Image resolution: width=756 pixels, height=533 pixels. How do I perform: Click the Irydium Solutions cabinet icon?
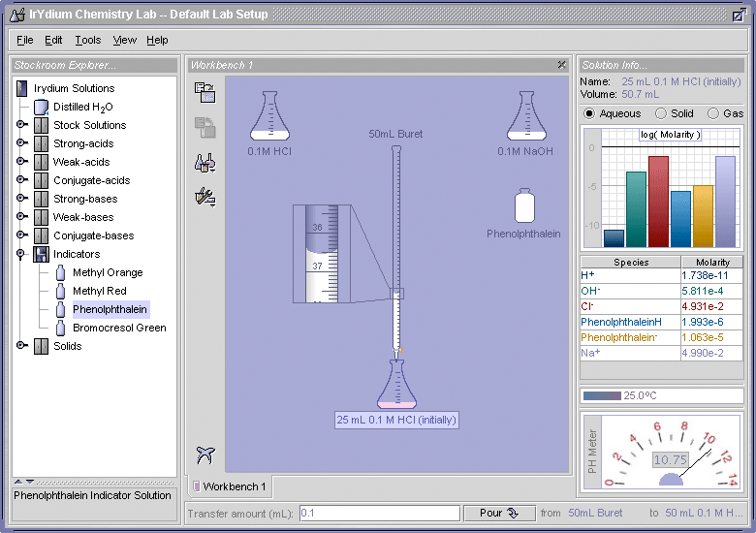[21, 88]
